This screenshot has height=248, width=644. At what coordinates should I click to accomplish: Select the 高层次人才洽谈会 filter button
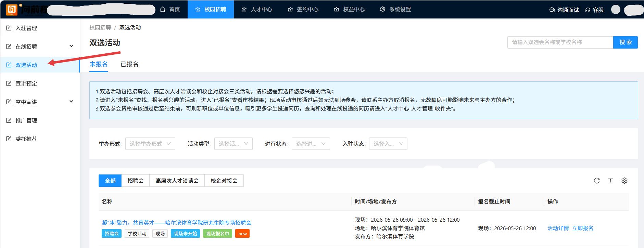pos(177,181)
